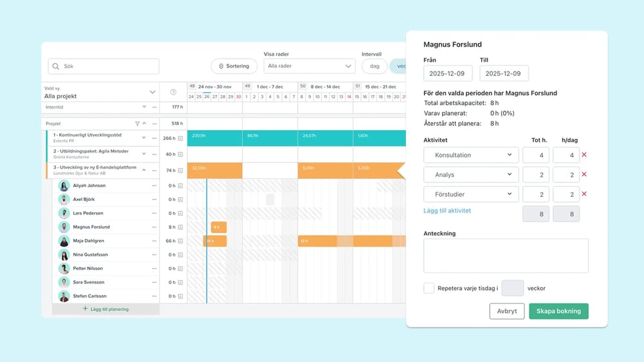The width and height of the screenshot is (644, 362).
Task: Open more options for Magnus Forslund row
Action: point(155,227)
